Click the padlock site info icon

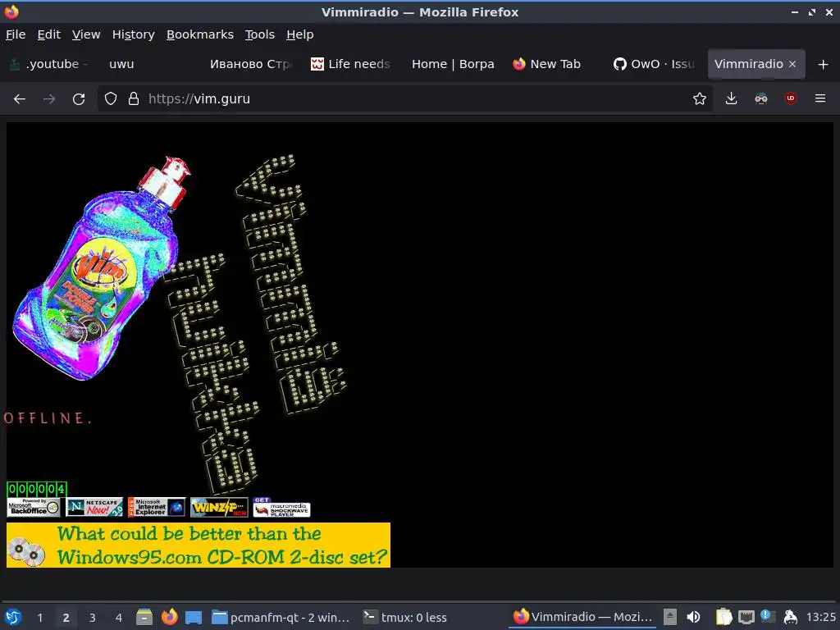click(x=134, y=98)
